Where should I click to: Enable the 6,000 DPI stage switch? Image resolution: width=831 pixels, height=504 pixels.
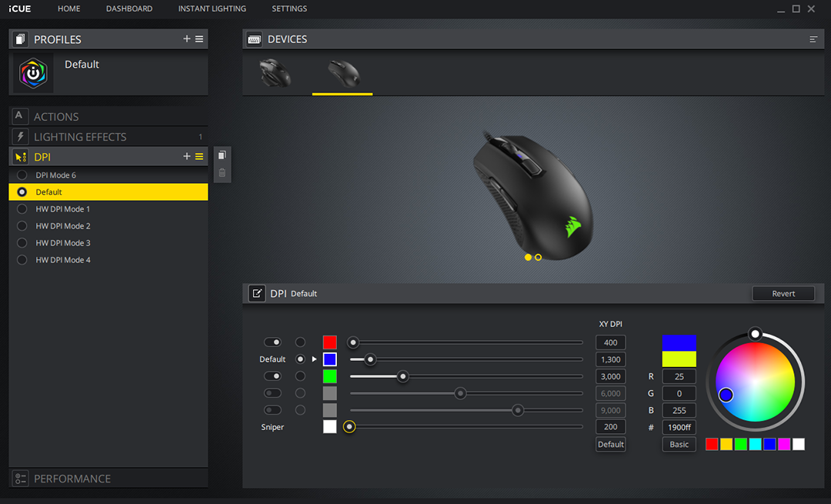point(272,393)
